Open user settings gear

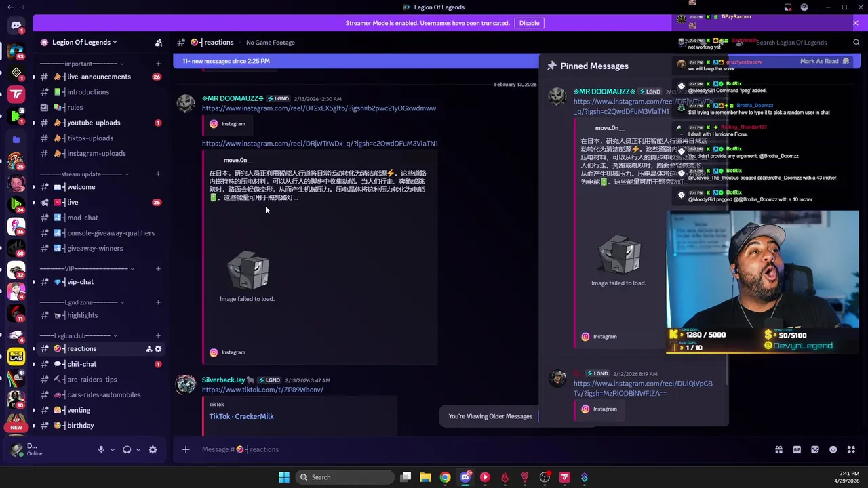point(153,449)
